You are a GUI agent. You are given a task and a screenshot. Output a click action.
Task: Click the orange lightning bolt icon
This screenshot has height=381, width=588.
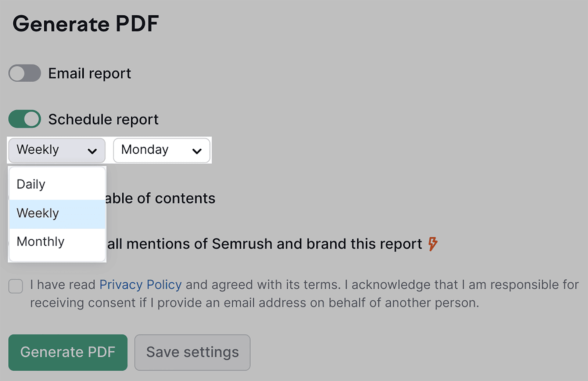point(433,243)
